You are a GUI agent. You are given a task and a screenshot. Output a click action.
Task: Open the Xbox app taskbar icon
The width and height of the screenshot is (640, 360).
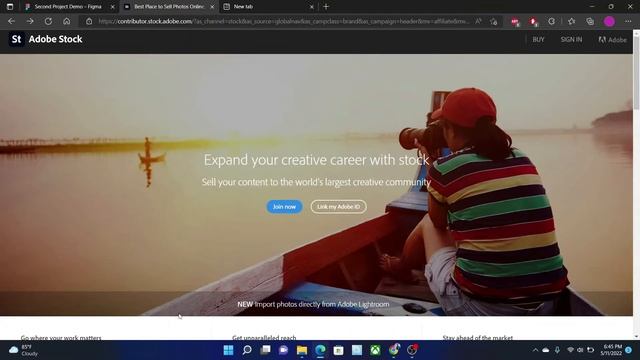[x=376, y=350]
